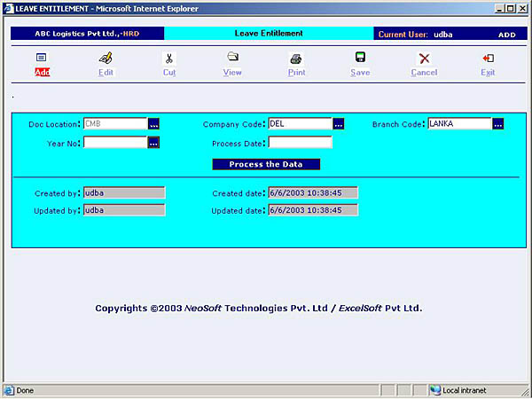The width and height of the screenshot is (532, 399).
Task: Select the Company Code text field
Action: [299, 124]
